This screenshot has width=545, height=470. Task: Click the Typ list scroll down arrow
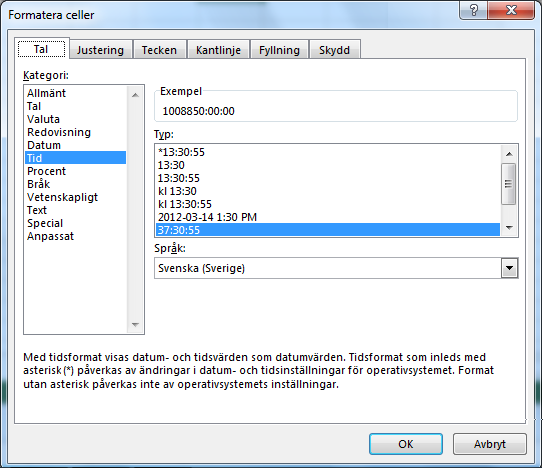pyautogui.click(x=509, y=228)
